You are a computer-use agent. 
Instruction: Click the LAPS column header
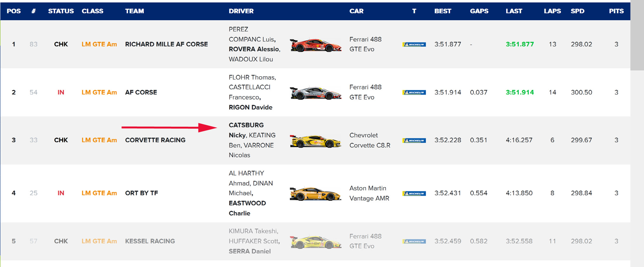[552, 11]
